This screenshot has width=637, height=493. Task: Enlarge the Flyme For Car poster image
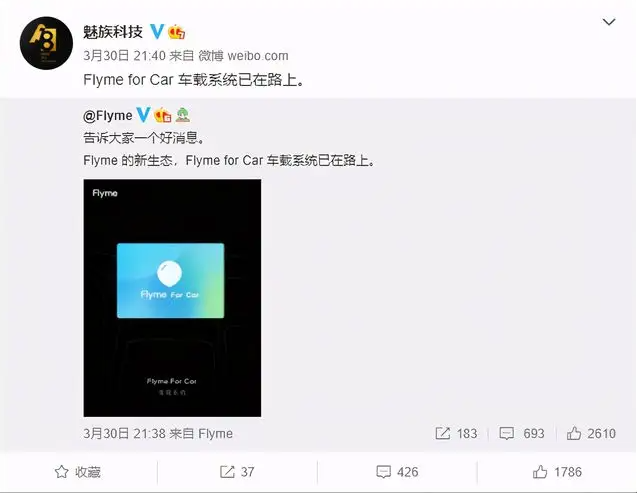[x=172, y=298]
